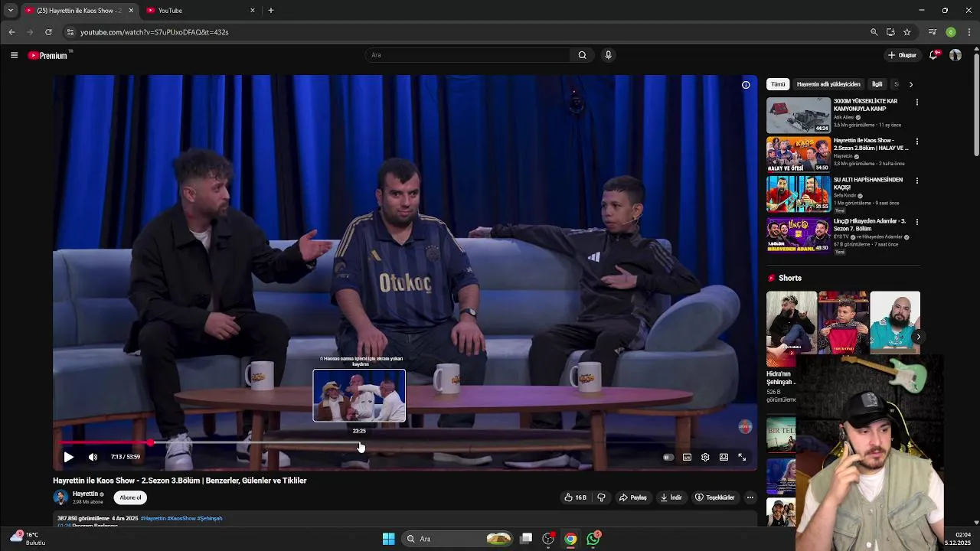Open the account avatar menu
The width and height of the screenshot is (980, 551).
tap(955, 55)
